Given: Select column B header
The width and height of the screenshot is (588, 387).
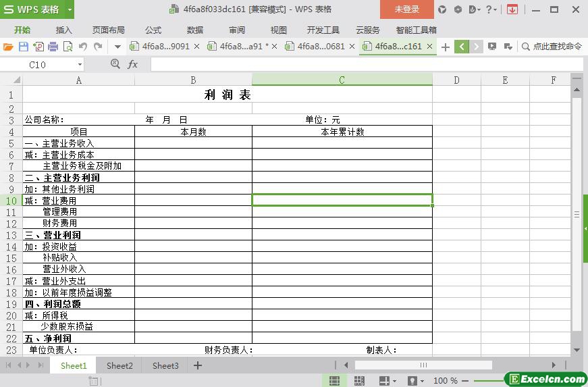Looking at the screenshot, I should [193, 80].
